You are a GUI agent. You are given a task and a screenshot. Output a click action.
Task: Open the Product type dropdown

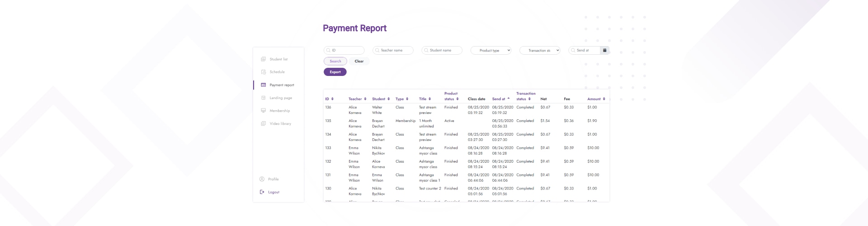[491, 50]
